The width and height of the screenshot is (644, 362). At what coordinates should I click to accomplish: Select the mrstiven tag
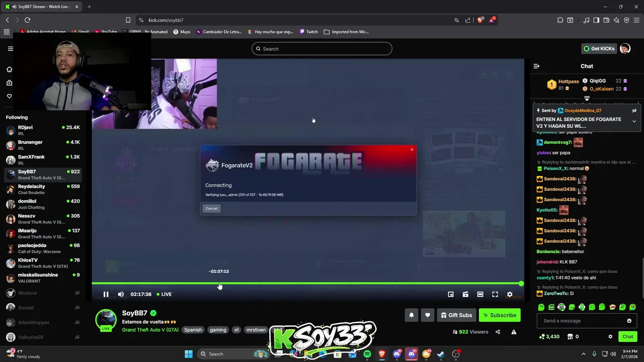click(256, 330)
